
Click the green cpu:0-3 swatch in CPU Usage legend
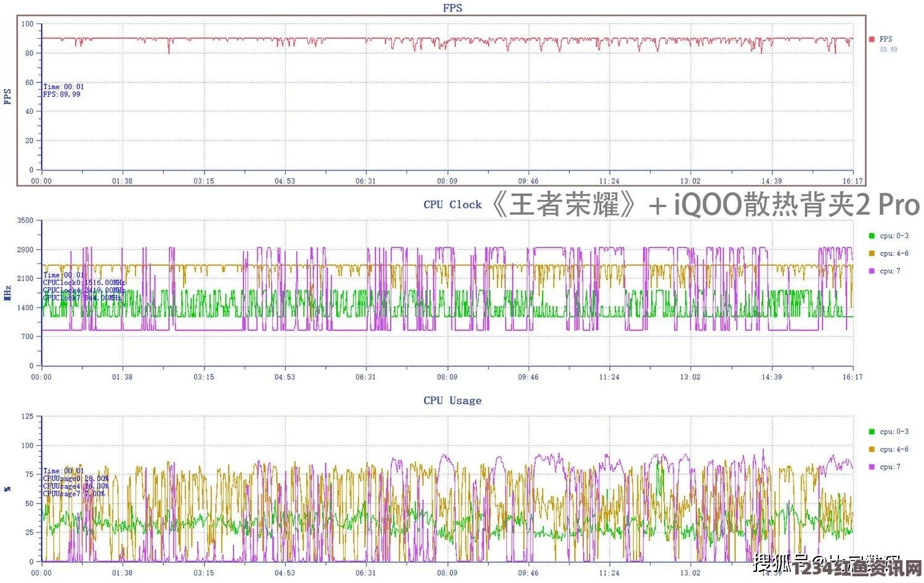(872, 432)
